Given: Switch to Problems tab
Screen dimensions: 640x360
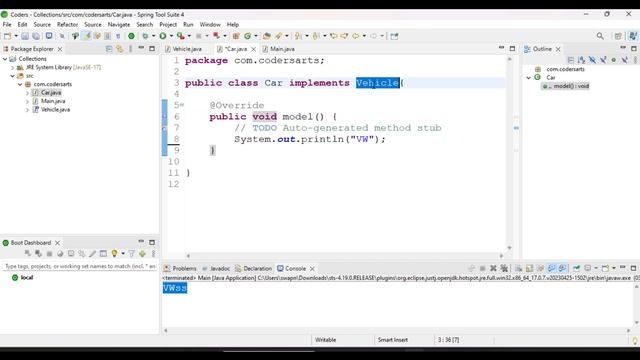Looking at the screenshot, I should pyautogui.click(x=180, y=268).
